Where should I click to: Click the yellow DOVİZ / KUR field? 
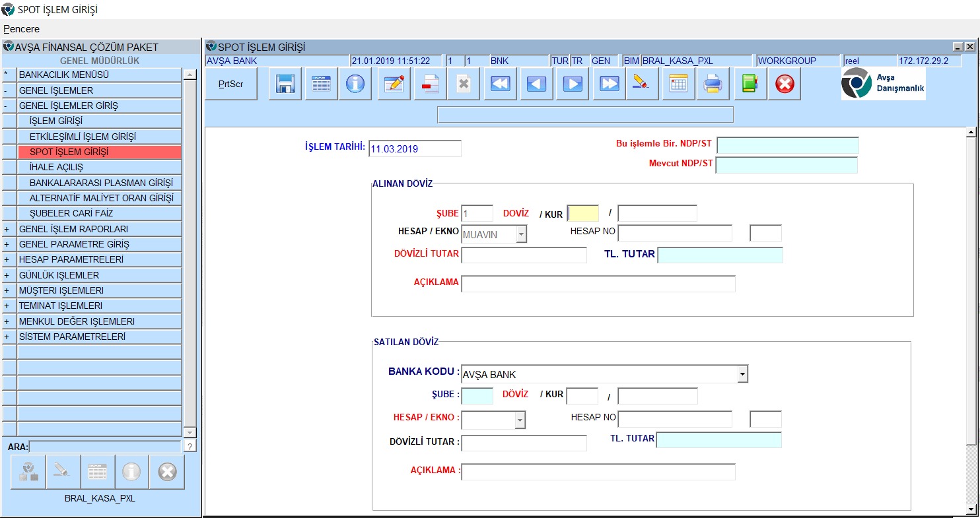click(583, 213)
